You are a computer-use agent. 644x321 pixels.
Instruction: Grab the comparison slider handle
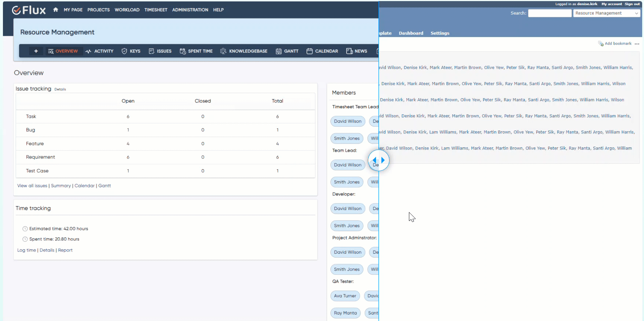[x=378, y=160]
